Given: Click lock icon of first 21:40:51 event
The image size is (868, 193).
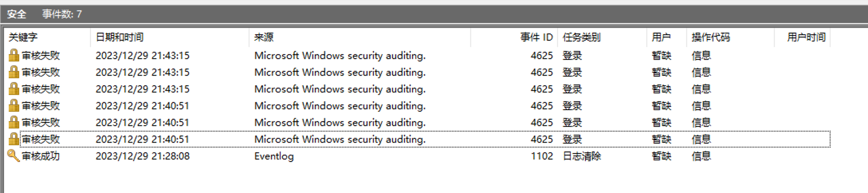Looking at the screenshot, I should tap(14, 106).
